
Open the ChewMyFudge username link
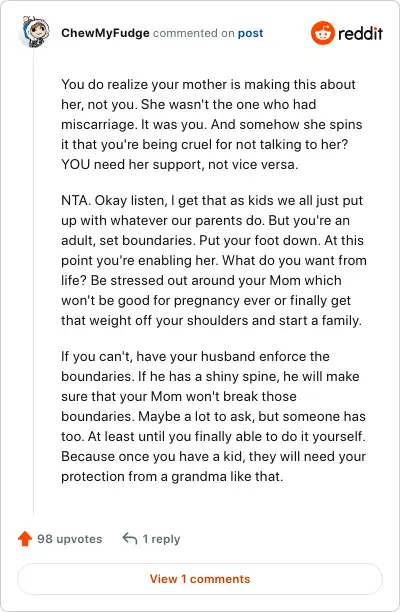point(105,33)
